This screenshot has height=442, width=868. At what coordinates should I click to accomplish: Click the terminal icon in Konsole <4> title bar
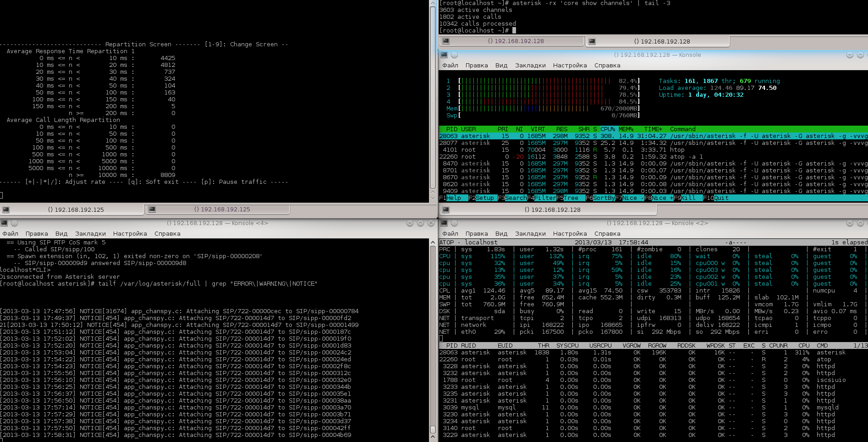(4, 223)
